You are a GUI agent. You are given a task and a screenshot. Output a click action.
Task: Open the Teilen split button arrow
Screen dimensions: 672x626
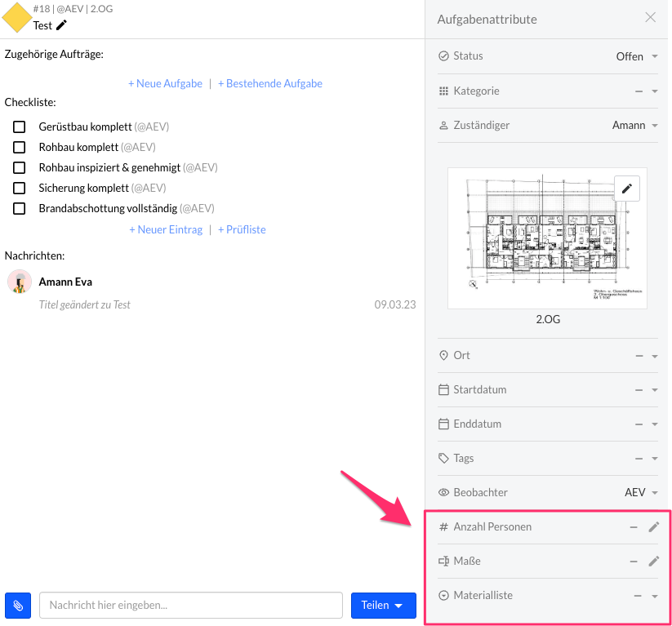tap(398, 606)
